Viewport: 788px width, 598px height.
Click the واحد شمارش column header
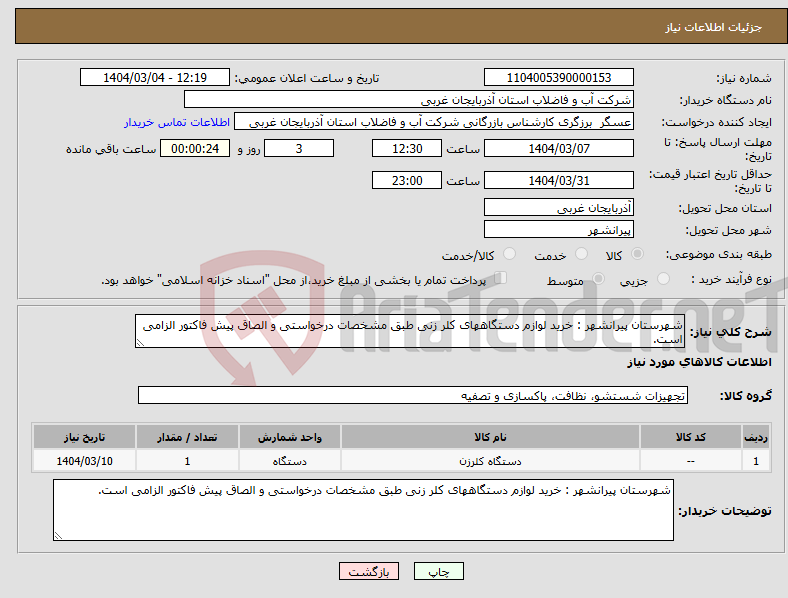289,437
